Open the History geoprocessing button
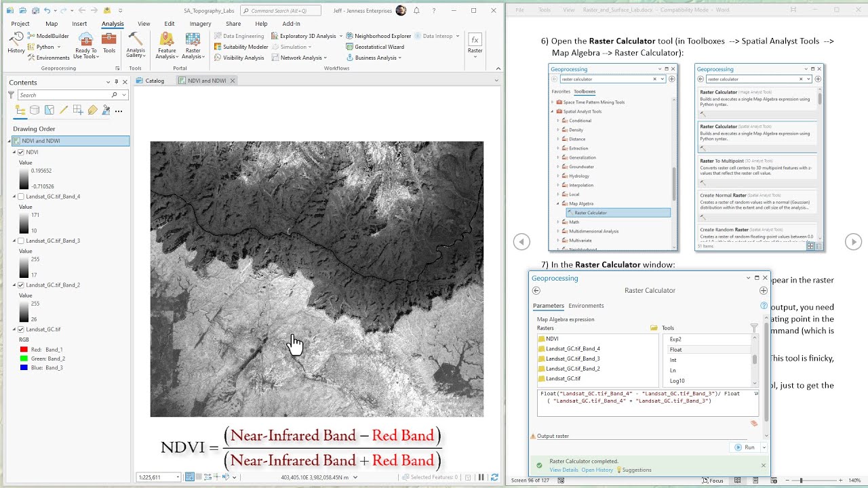This screenshot has height=488, width=868. point(16,43)
